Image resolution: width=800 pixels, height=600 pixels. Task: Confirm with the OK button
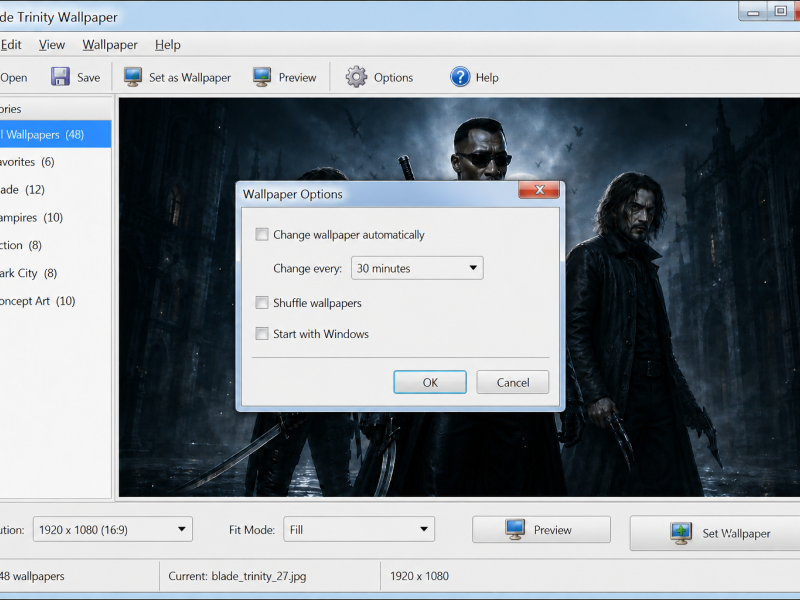click(430, 382)
